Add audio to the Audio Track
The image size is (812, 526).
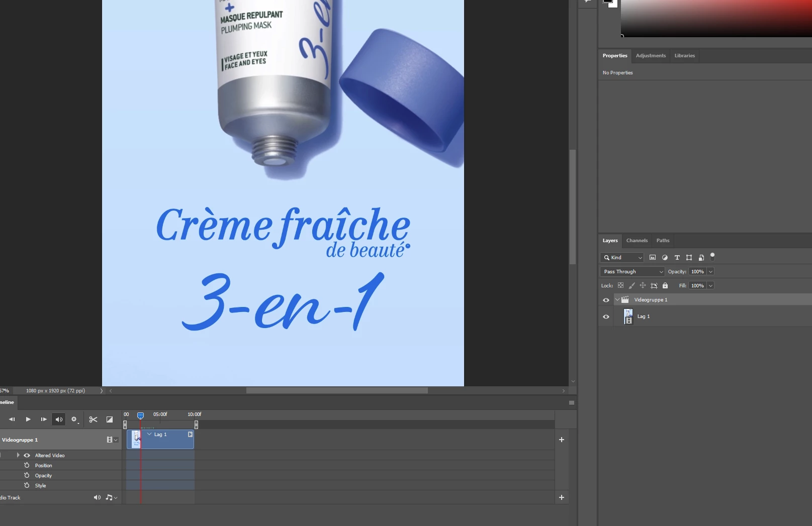pyautogui.click(x=562, y=497)
